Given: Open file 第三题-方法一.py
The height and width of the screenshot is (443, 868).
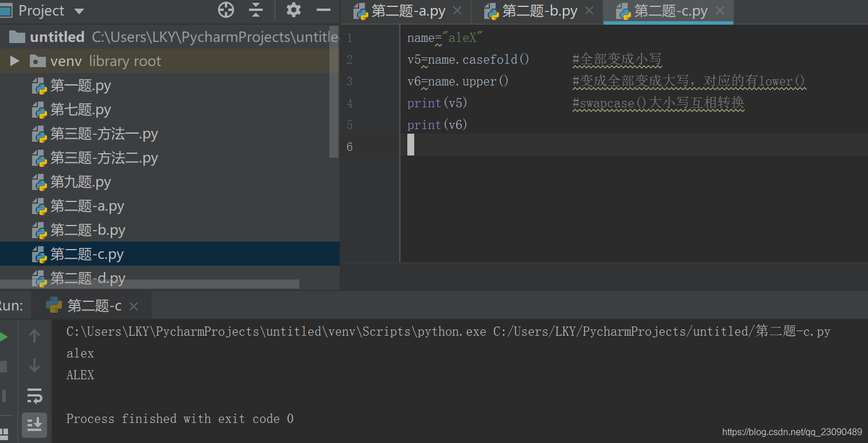Looking at the screenshot, I should point(104,134).
